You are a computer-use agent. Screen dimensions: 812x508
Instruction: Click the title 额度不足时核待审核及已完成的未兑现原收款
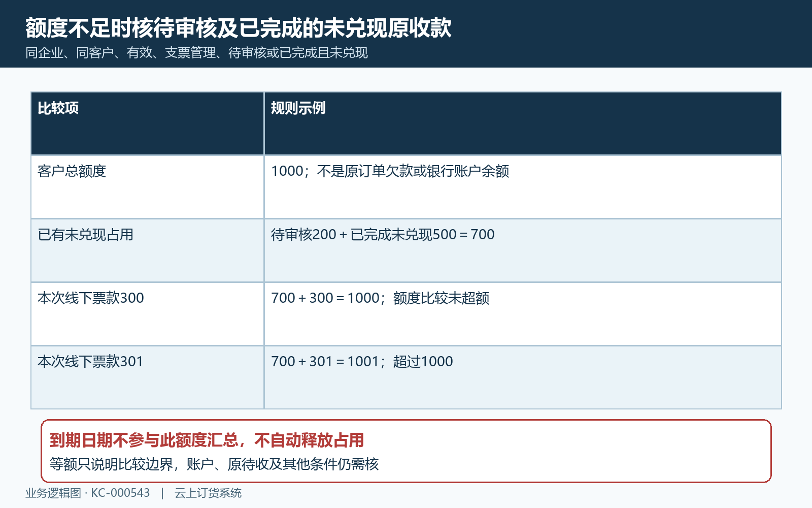pos(239,28)
